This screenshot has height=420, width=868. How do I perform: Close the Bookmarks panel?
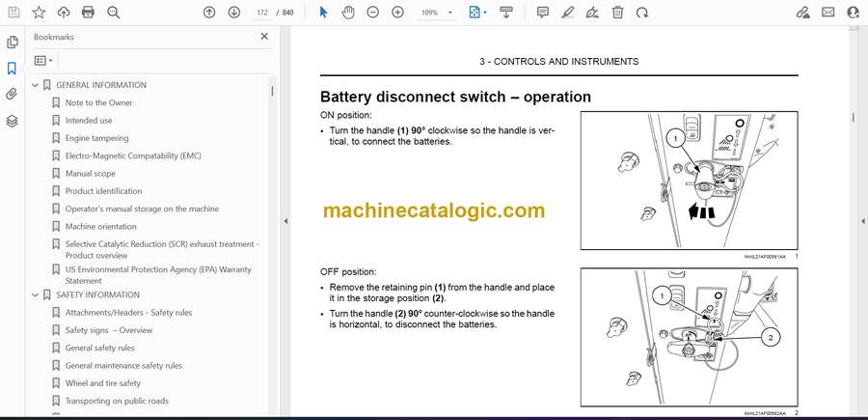point(264,37)
